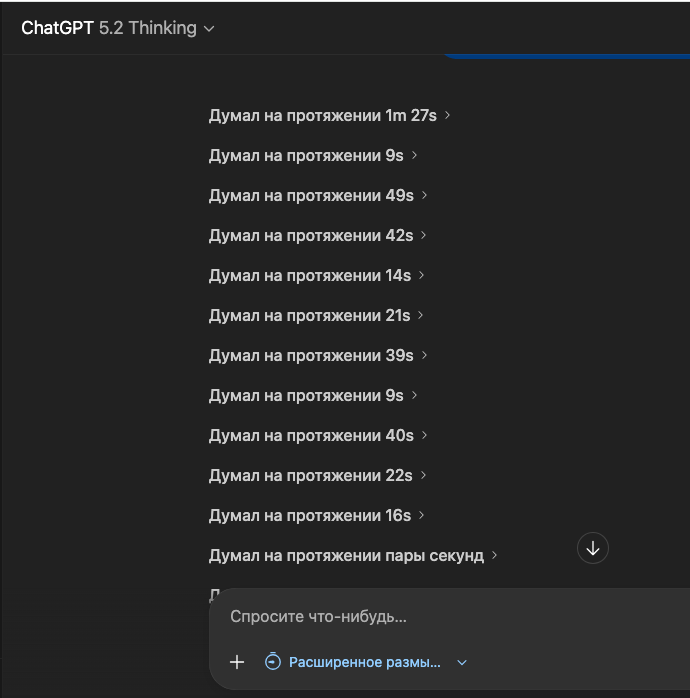Expand Думал на протяжении 42s

click(x=310, y=235)
